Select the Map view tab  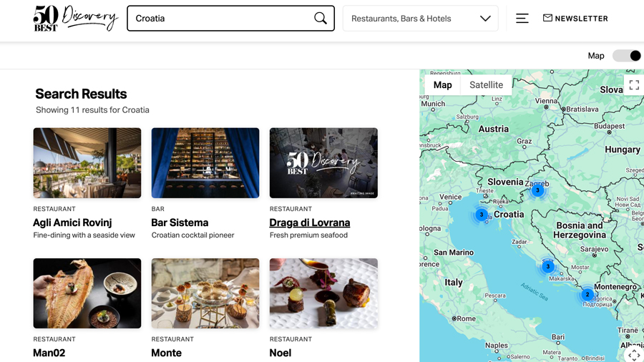pyautogui.click(x=442, y=85)
